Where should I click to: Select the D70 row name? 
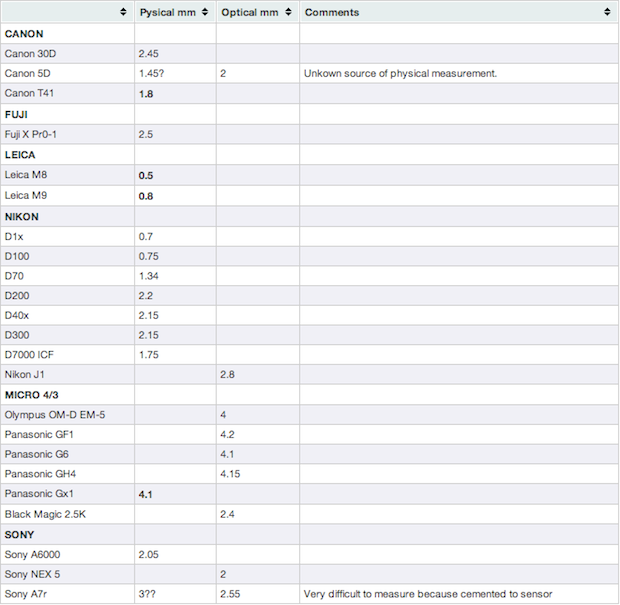click(x=14, y=276)
